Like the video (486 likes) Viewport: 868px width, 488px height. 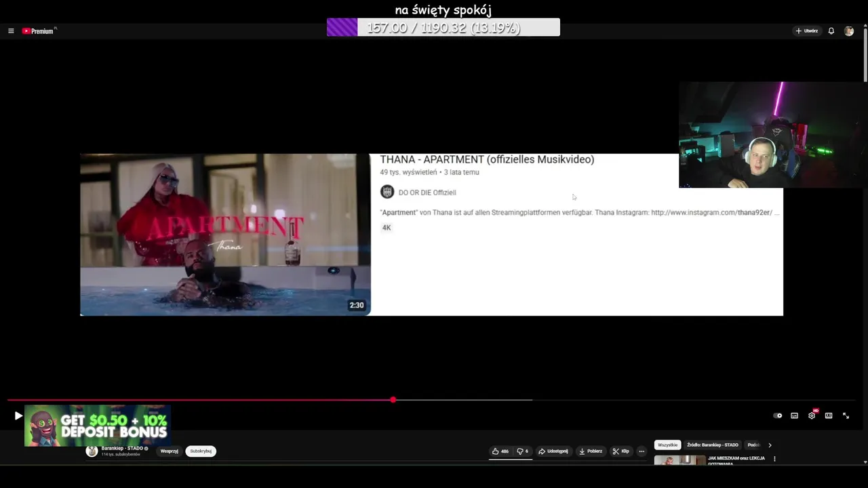[500, 451]
